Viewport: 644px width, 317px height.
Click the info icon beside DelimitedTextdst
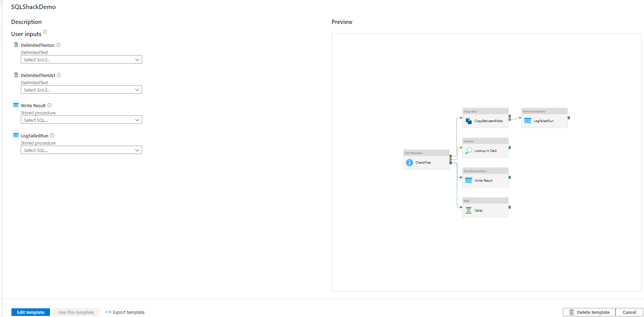pos(59,75)
